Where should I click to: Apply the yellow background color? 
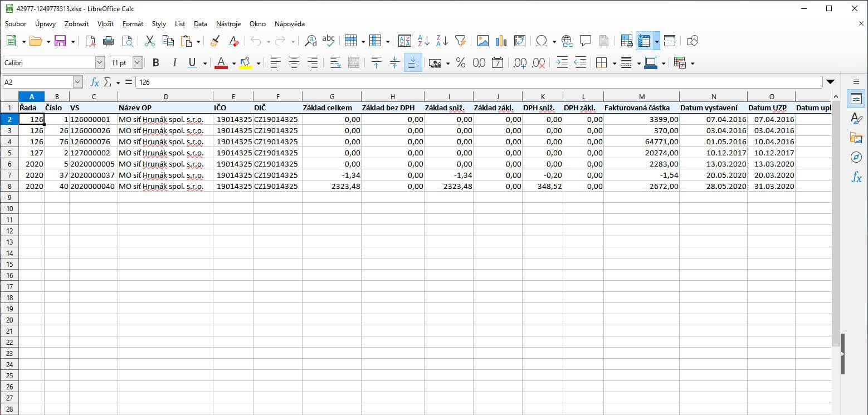click(246, 63)
